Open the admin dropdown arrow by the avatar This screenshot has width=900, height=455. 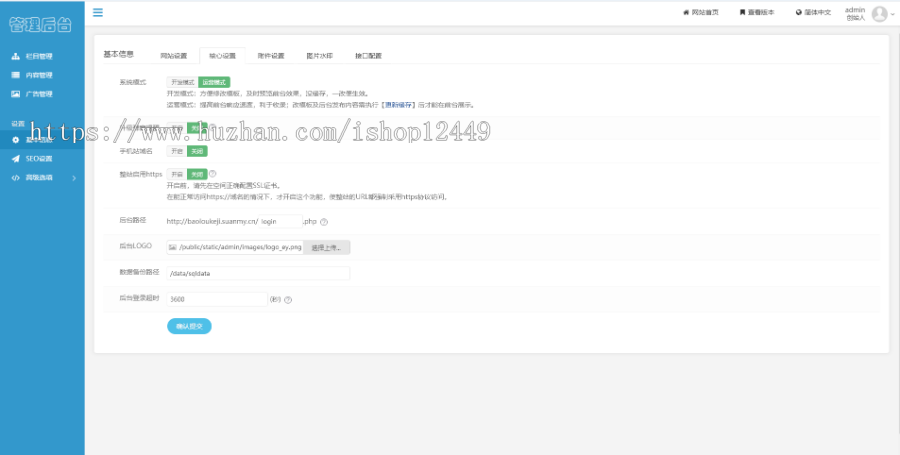892,15
